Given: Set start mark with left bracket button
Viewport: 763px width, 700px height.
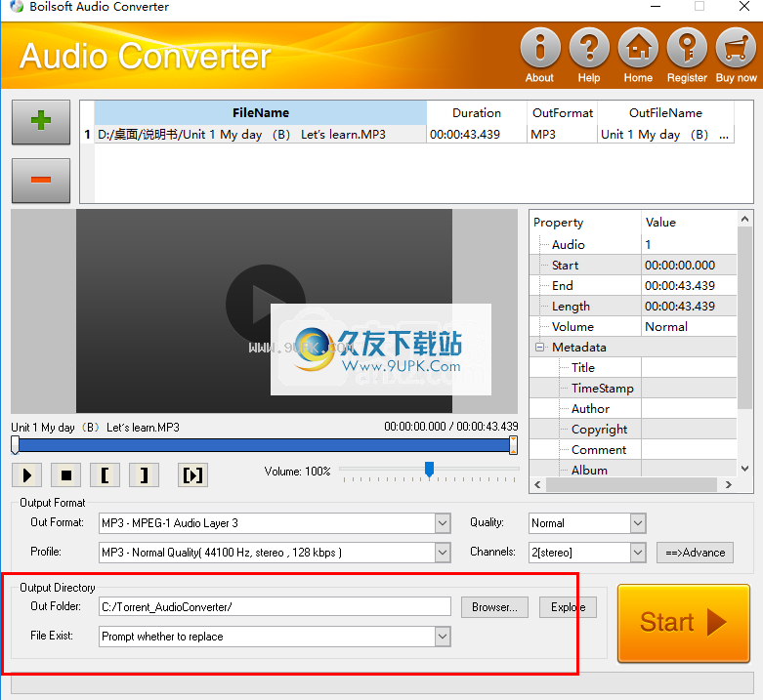Looking at the screenshot, I should [x=106, y=474].
